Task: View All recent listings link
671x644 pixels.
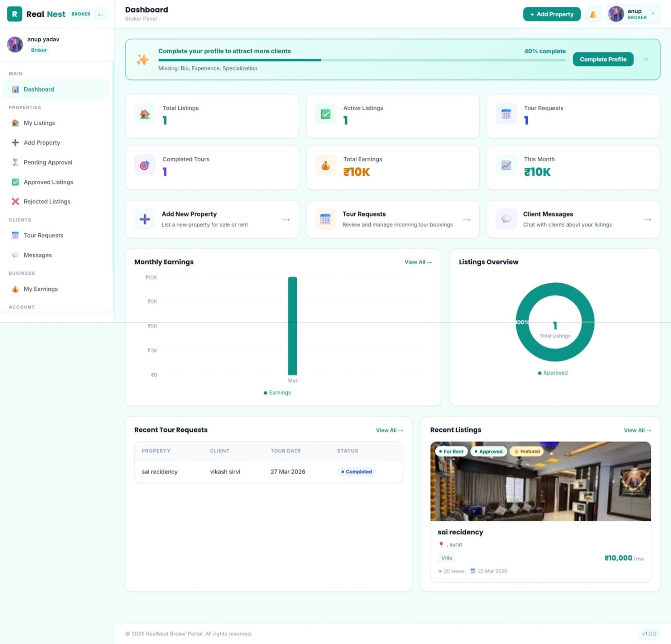Action: pos(637,430)
